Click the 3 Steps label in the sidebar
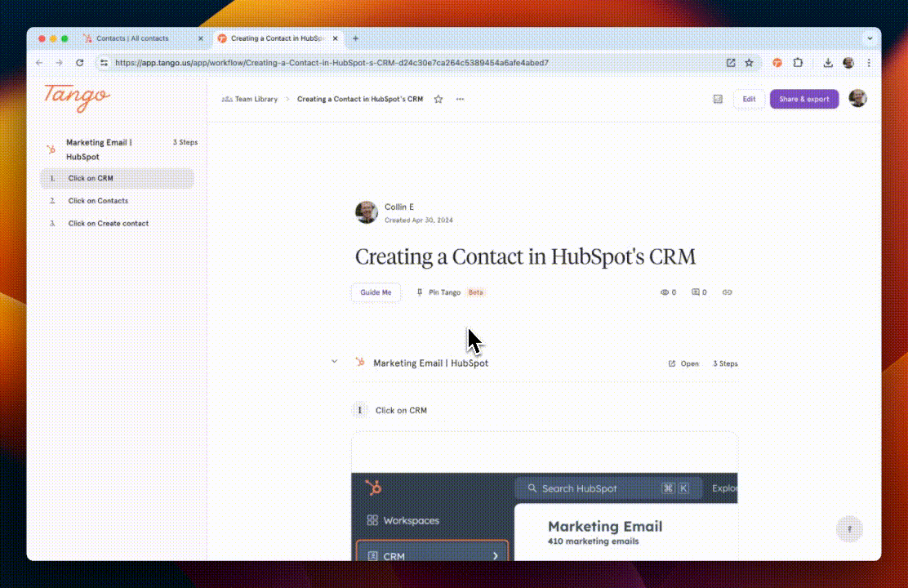The height and width of the screenshot is (588, 908). click(185, 142)
